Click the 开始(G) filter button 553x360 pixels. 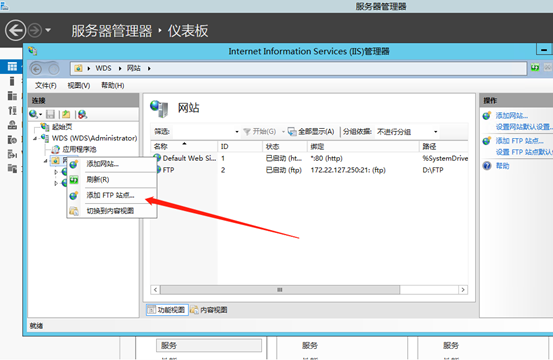[260, 132]
